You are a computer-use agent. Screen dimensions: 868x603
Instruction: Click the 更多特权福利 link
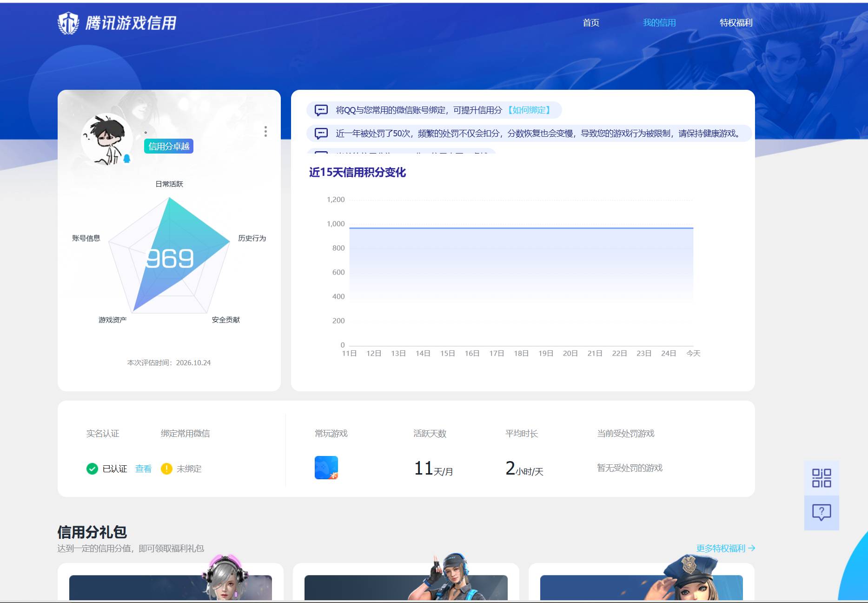[x=726, y=549]
